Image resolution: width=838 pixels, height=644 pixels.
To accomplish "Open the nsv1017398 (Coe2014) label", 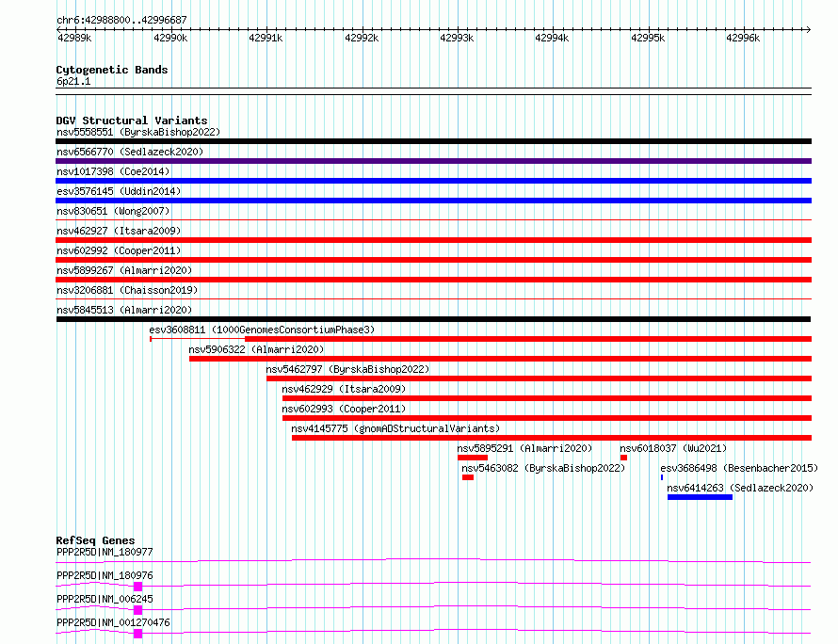I will click(113, 171).
